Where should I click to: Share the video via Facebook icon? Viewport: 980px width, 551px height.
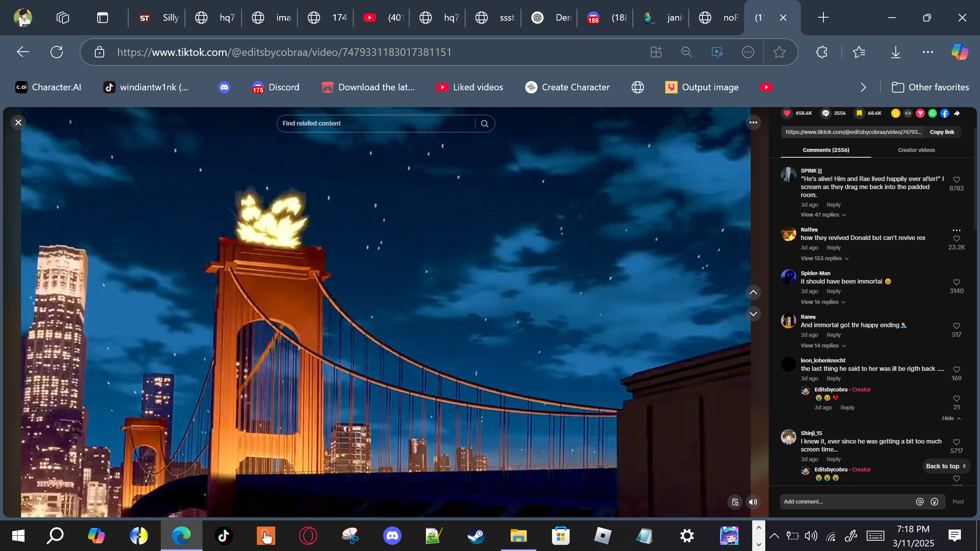click(x=945, y=113)
